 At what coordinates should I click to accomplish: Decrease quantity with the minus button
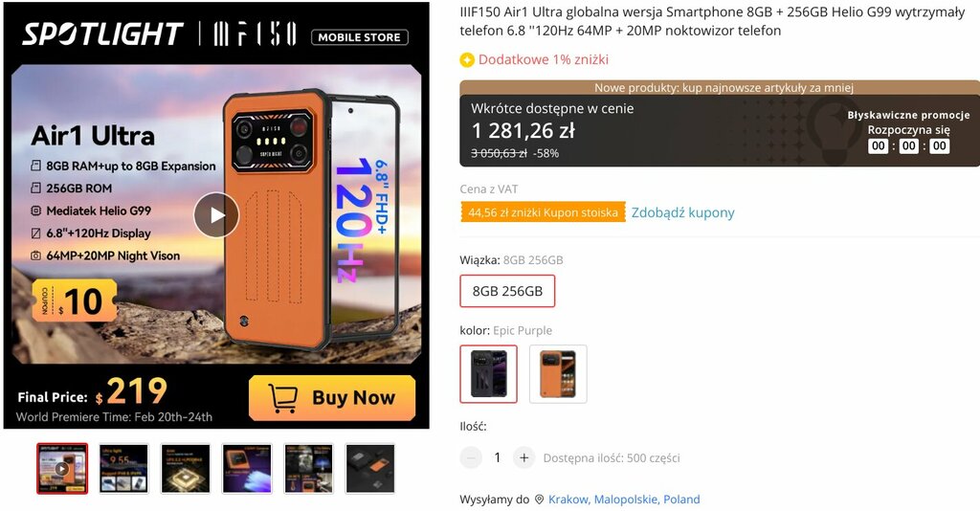(471, 458)
